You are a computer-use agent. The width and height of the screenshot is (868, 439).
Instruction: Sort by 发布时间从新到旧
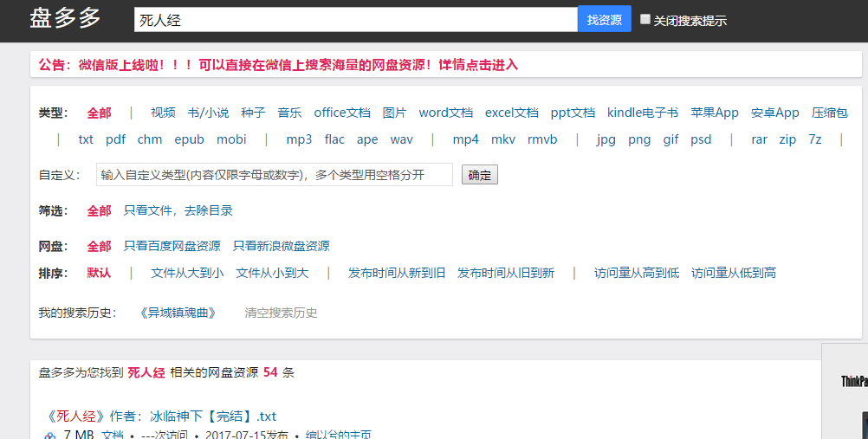397,273
